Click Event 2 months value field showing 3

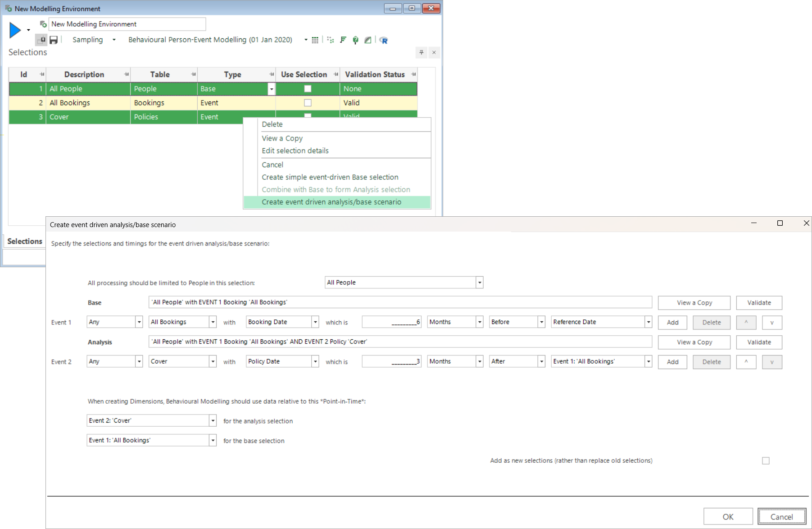click(x=391, y=362)
